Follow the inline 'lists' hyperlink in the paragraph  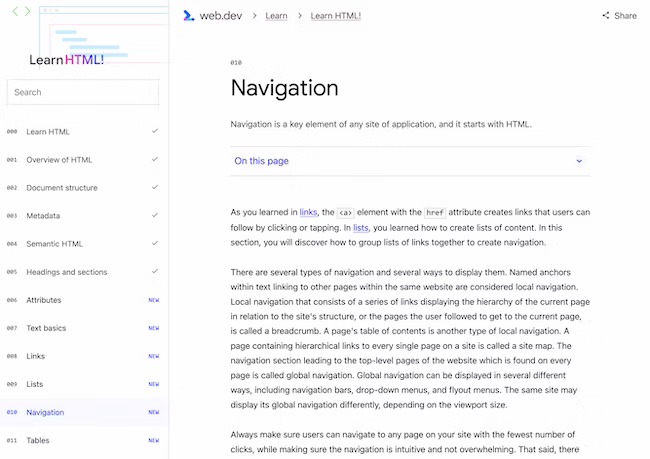360,227
